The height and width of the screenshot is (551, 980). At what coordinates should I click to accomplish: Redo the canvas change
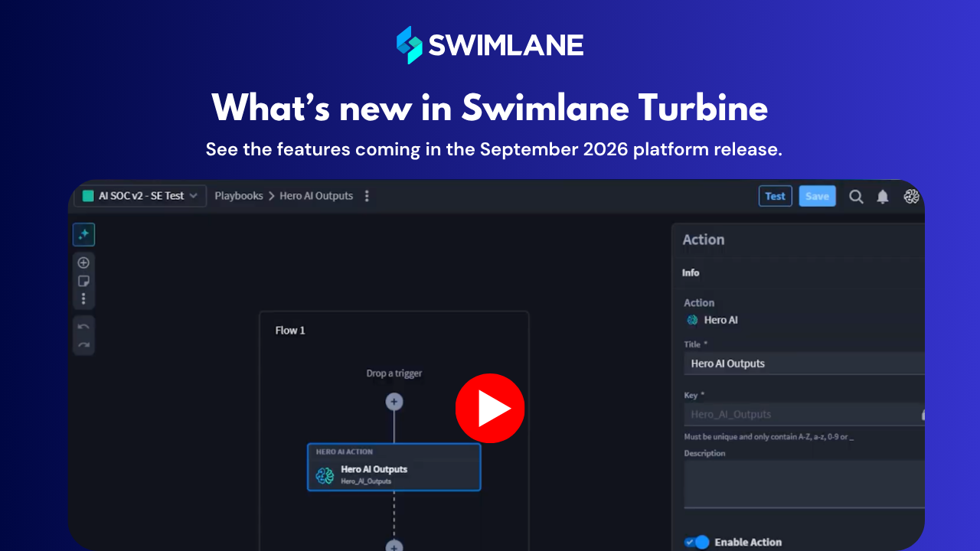(x=83, y=344)
